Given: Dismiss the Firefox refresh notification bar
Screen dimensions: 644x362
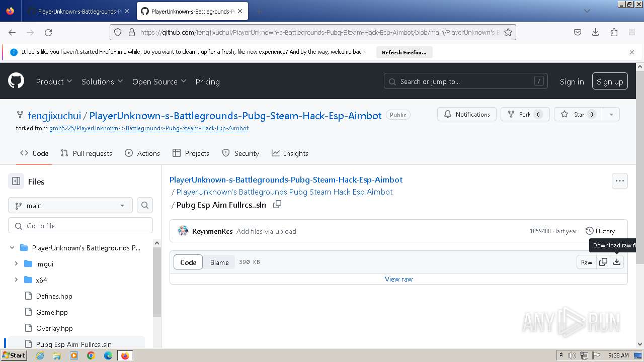Looking at the screenshot, I should (632, 52).
